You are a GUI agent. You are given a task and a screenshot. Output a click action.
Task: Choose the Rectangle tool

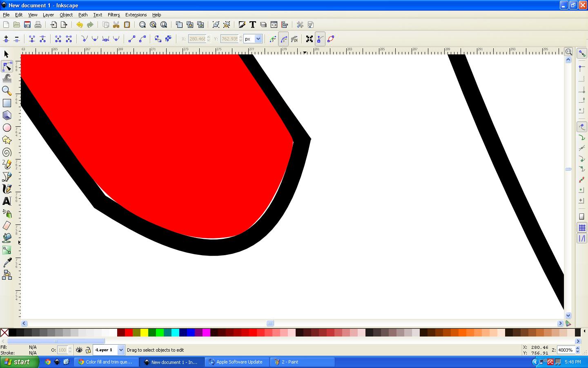point(7,103)
